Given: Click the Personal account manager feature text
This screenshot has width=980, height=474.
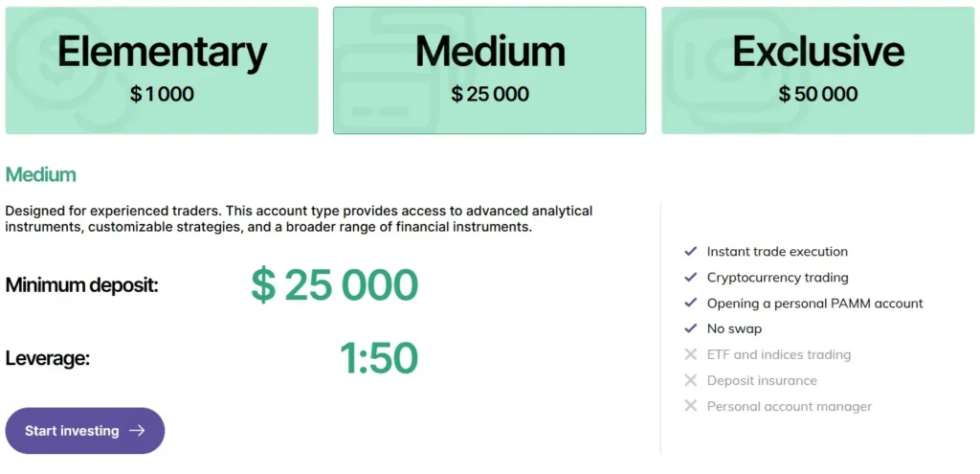Looking at the screenshot, I should pos(790,406).
